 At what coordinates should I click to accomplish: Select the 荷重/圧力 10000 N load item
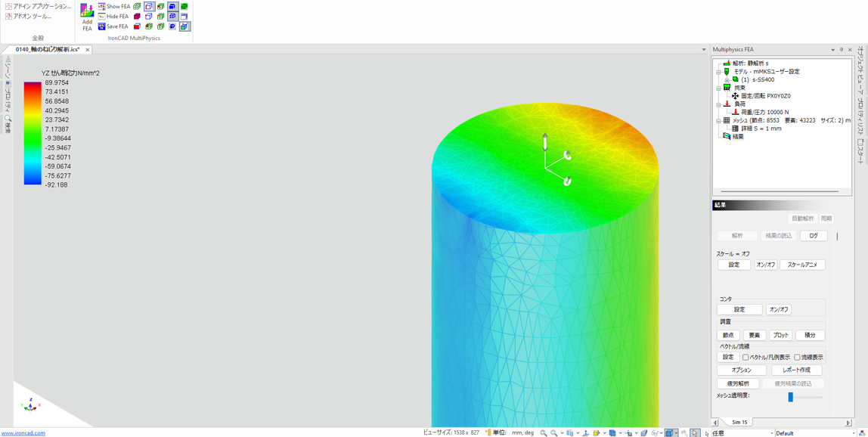pyautogui.click(x=764, y=112)
